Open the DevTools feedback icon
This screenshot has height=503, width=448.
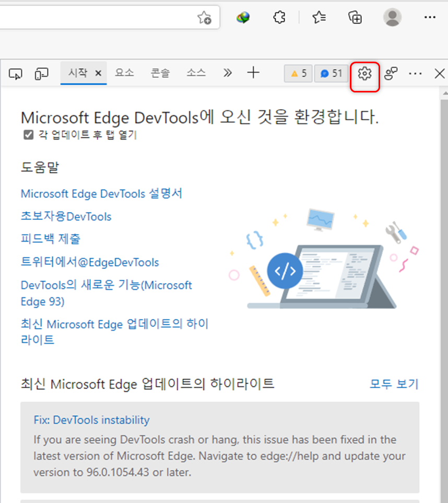pos(391,74)
